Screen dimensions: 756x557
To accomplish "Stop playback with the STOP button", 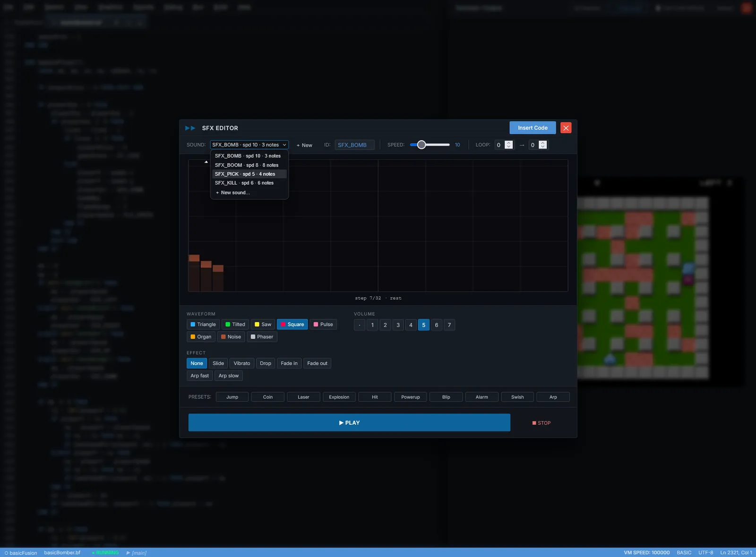I will 541,423.
